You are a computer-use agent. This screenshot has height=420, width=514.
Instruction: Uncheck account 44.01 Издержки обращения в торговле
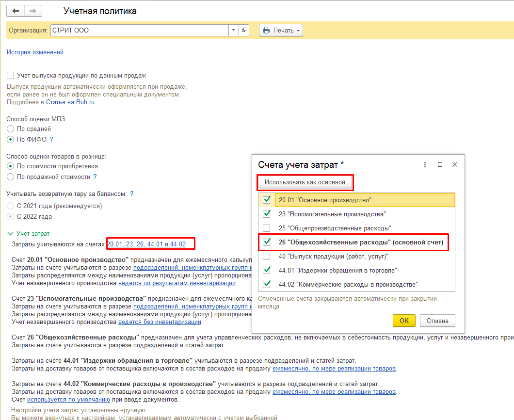pyautogui.click(x=267, y=270)
